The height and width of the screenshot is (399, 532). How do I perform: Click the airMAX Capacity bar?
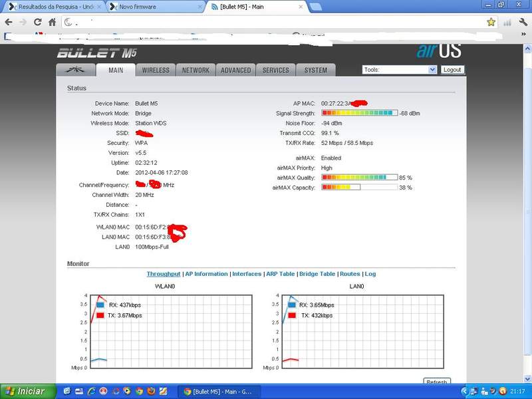[360, 188]
